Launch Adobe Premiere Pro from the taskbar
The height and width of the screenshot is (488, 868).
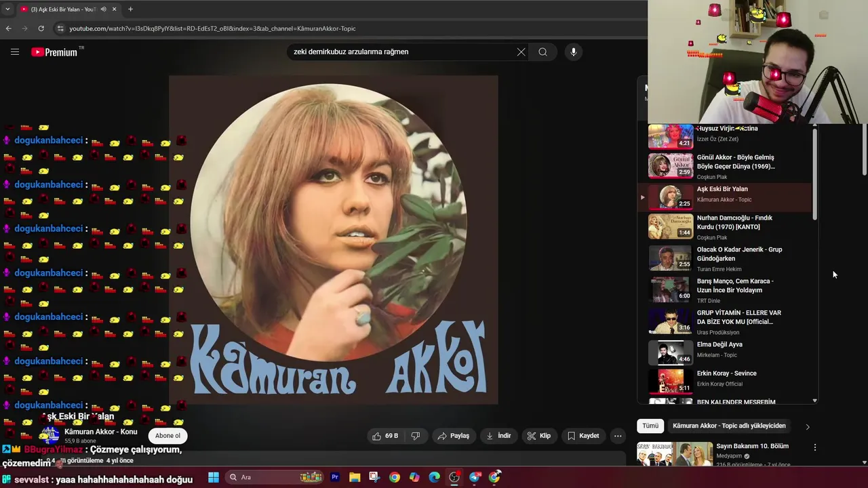click(334, 477)
